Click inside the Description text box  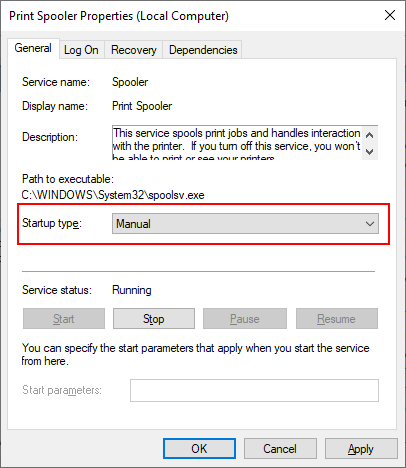237,143
